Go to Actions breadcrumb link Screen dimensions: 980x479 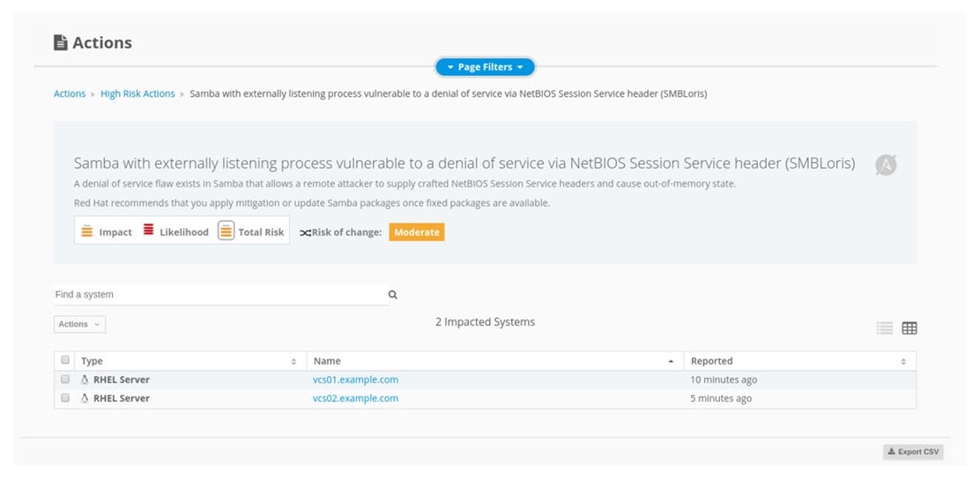70,93
